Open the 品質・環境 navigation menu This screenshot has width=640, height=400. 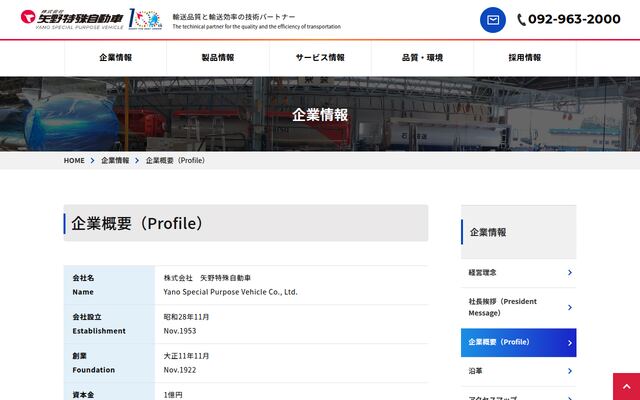tap(422, 58)
